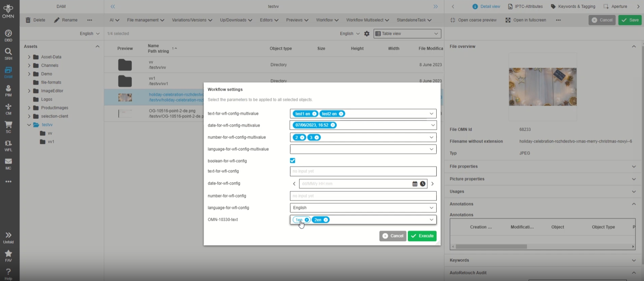644x281 pixels.
Task: Expand the Table view dropdown
Action: click(407, 34)
